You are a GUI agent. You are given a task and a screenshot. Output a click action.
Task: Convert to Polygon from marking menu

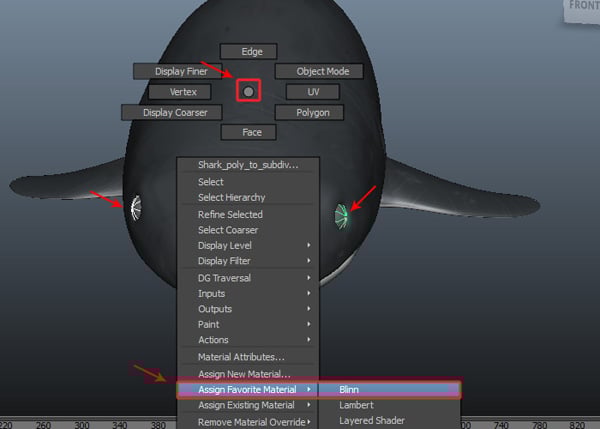click(309, 113)
